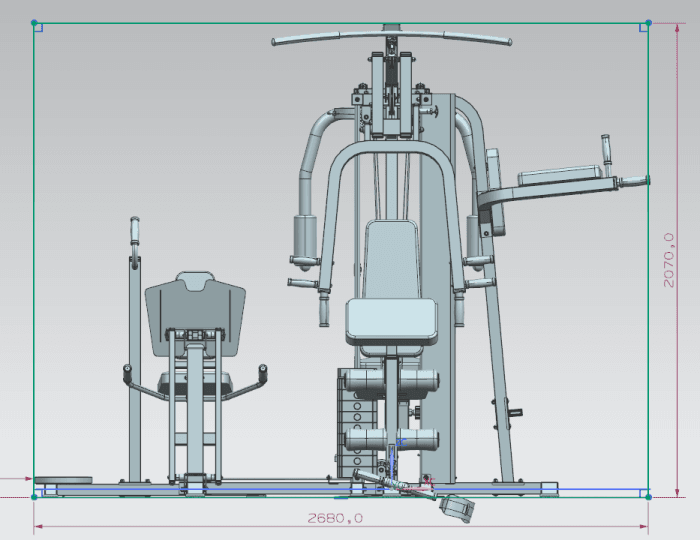Select the main station seat cushion
This screenshot has height=540, width=700.
391,322
